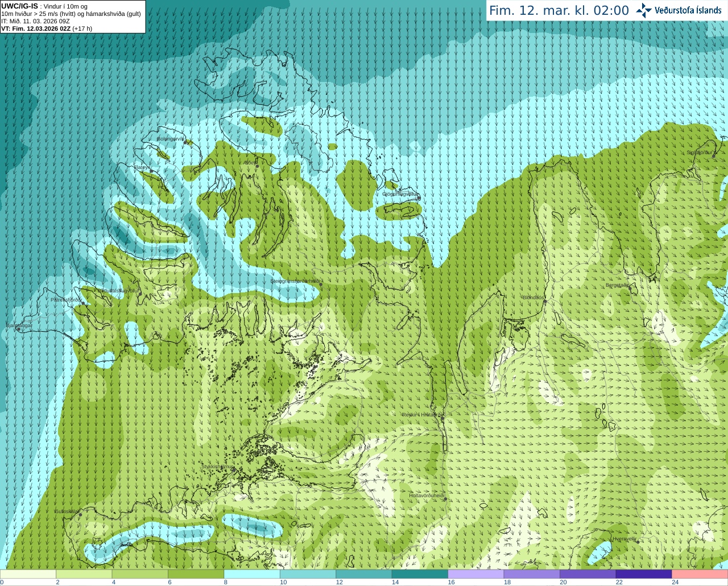The image size is (728, 586).
Task: Click the Bíldudalsflugvöllur station label
Action: 119,290
